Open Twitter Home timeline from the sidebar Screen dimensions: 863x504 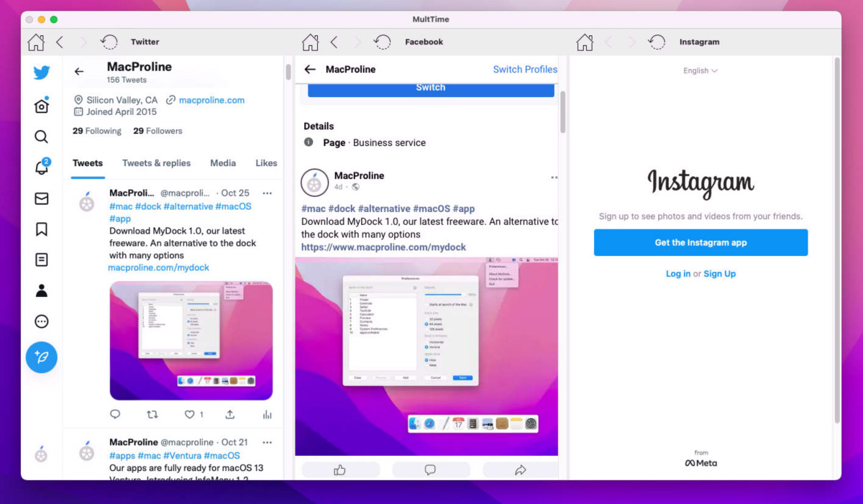42,106
